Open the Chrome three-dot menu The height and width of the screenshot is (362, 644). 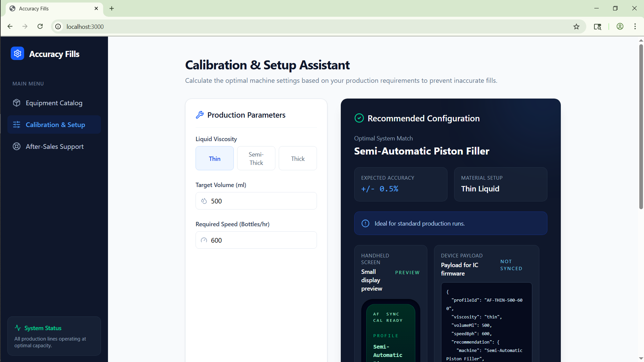pos(635,26)
